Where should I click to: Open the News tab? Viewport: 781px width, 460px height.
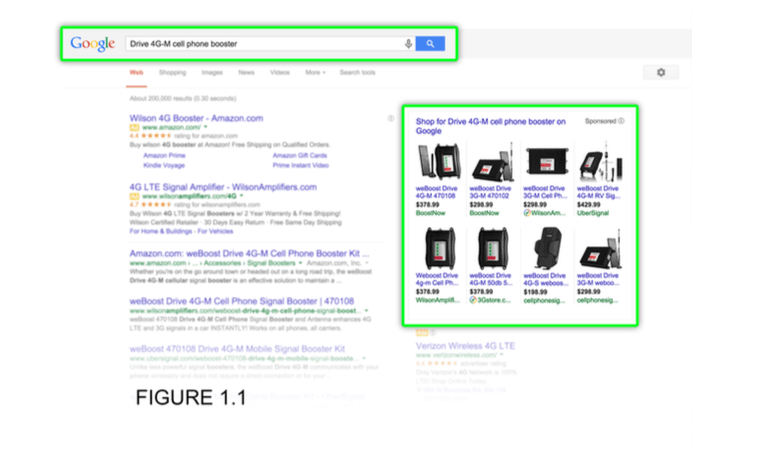(246, 73)
